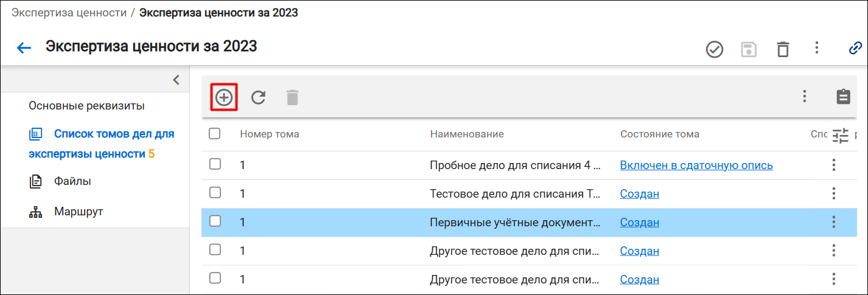Screen dimensions: 868x295
Task: Open the more options menu in page header
Action: click(x=816, y=47)
